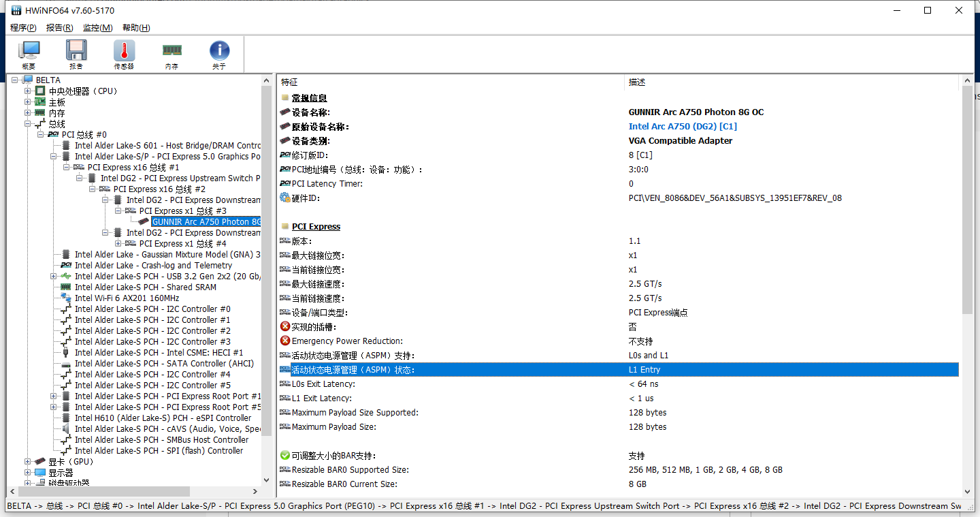Screen dimensions: 980x517
Task: Click the HWiNFO64 title bar app icon
Action: tap(16, 10)
